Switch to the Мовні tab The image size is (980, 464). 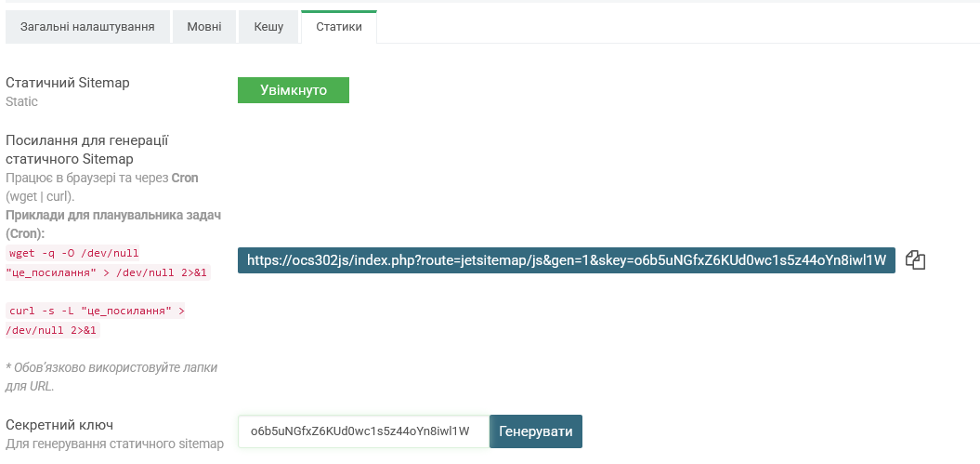[204, 27]
